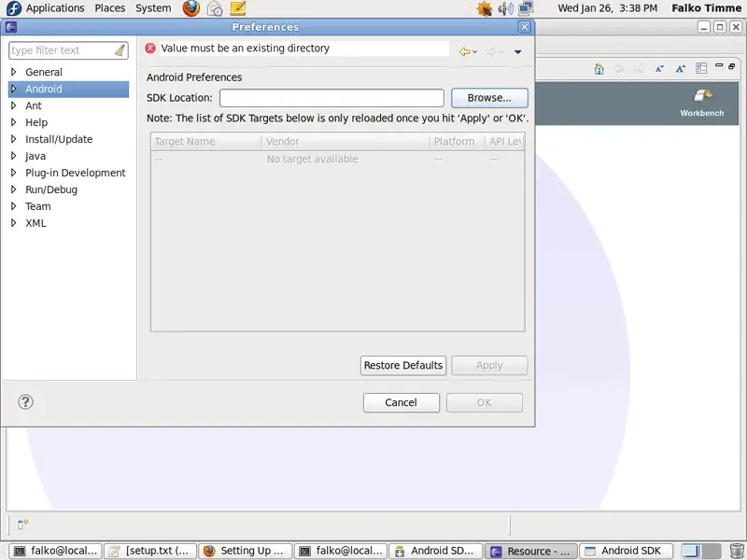Select the Team preferences category
The width and height of the screenshot is (747, 560).
pyautogui.click(x=38, y=206)
